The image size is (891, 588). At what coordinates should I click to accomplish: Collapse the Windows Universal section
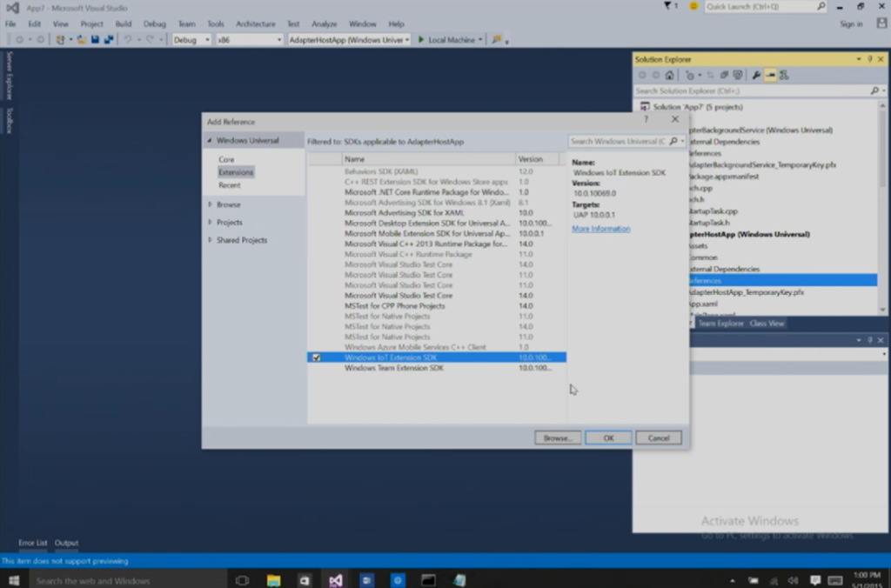click(x=210, y=140)
